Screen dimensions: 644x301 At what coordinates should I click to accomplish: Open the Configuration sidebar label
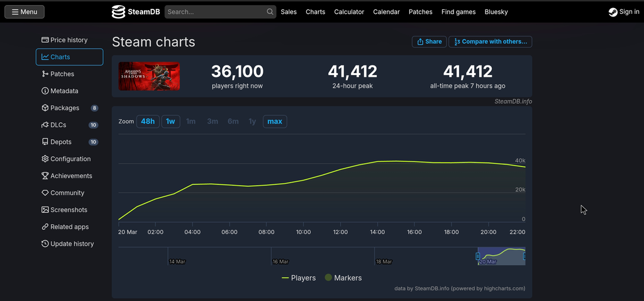[x=70, y=159]
